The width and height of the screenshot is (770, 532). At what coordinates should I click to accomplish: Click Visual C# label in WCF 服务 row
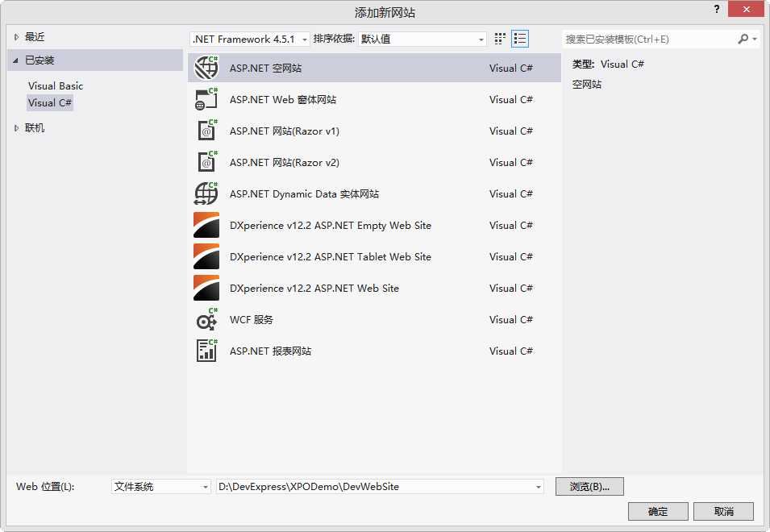(x=510, y=319)
